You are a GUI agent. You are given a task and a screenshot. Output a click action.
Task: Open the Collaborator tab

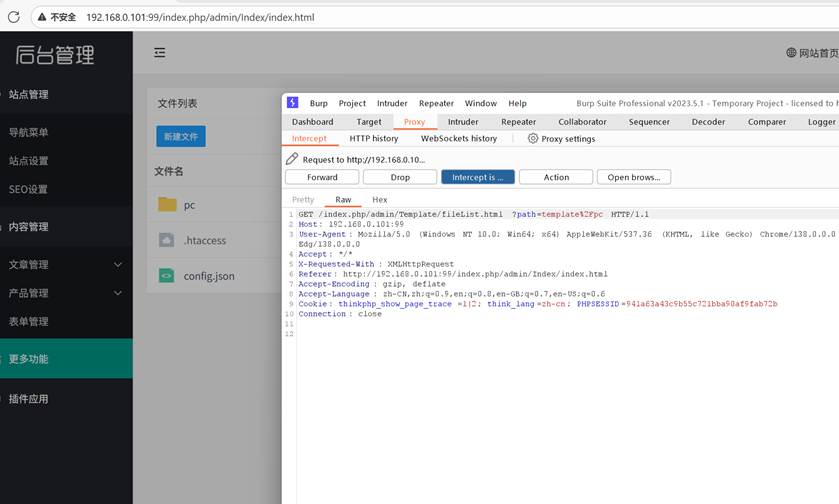pyautogui.click(x=582, y=122)
